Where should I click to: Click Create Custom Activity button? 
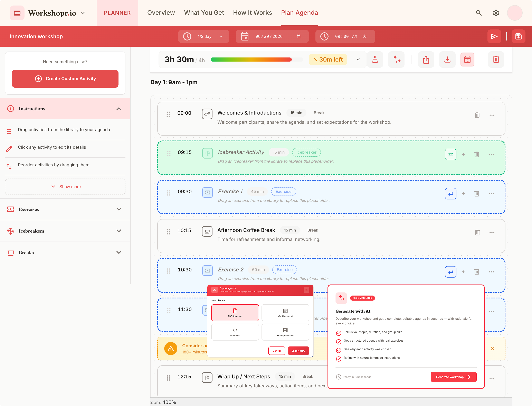[65, 79]
